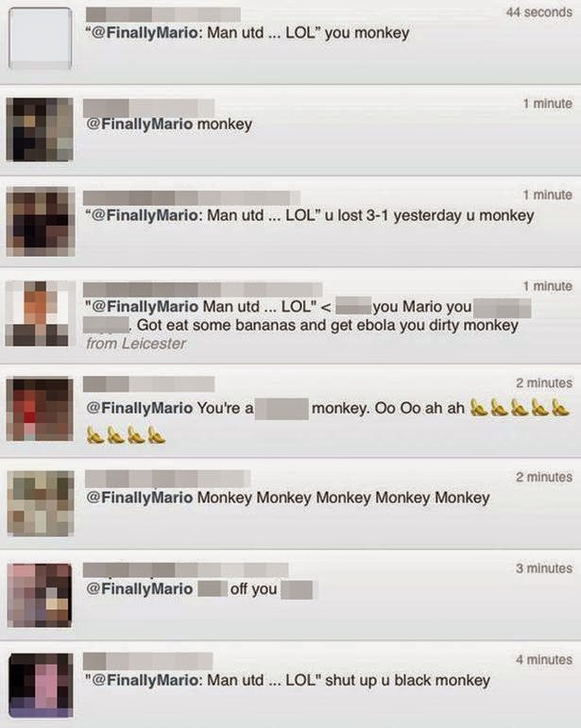Open the "3 minutes" timestamp
Screen dimensions: 581x728
point(544,568)
